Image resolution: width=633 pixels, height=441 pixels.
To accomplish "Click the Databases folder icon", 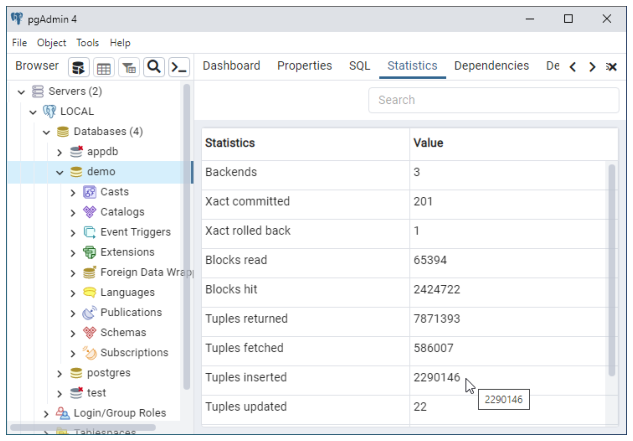I will (x=63, y=132).
